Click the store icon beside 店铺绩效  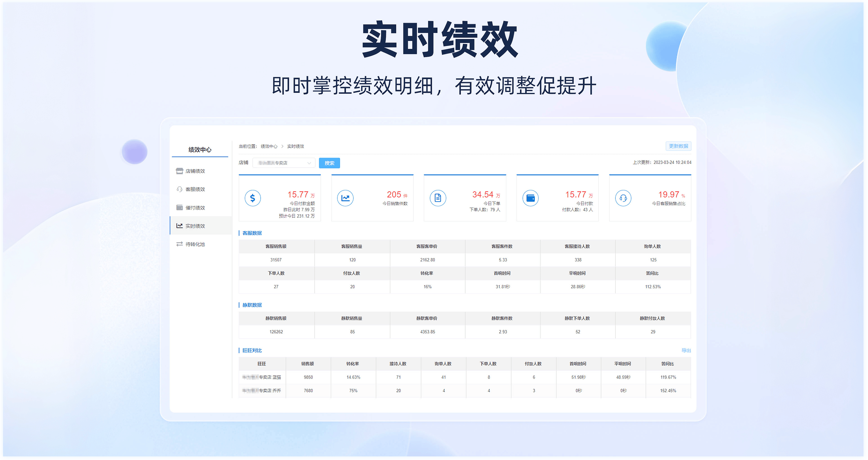point(179,171)
